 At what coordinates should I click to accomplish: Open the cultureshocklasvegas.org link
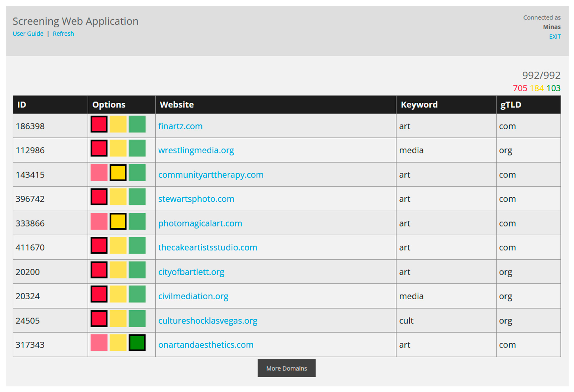pos(207,321)
